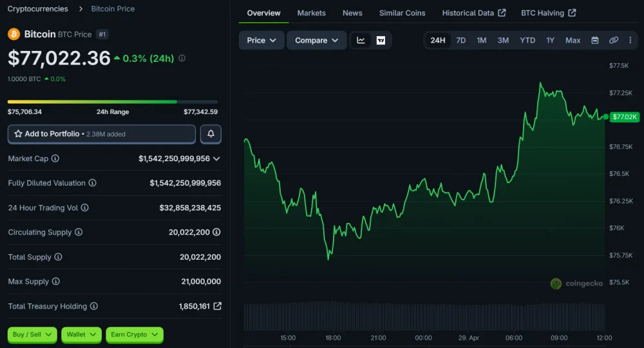The width and height of the screenshot is (644, 348).
Task: Show 24 Hour Trading Vol info icon
Action: click(x=84, y=208)
